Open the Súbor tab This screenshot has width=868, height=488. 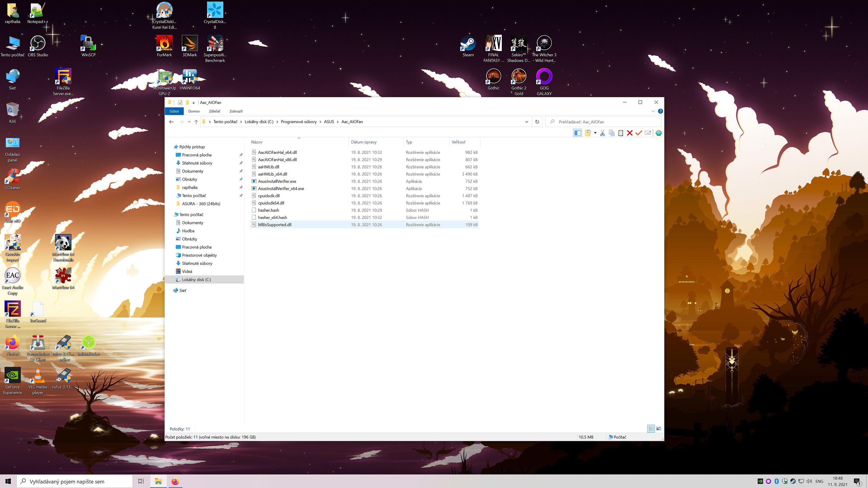[x=174, y=111]
